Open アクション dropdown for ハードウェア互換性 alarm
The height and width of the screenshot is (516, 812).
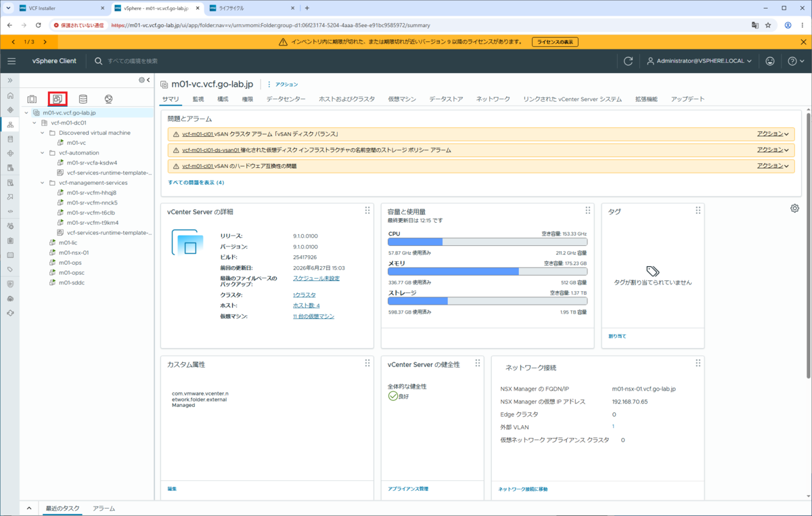[x=773, y=166]
